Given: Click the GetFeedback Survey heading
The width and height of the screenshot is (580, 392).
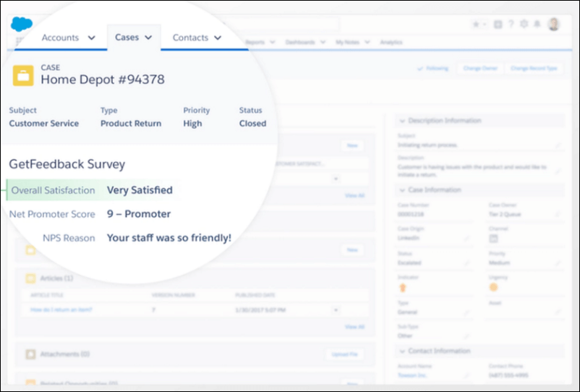Looking at the screenshot, I should (x=67, y=164).
